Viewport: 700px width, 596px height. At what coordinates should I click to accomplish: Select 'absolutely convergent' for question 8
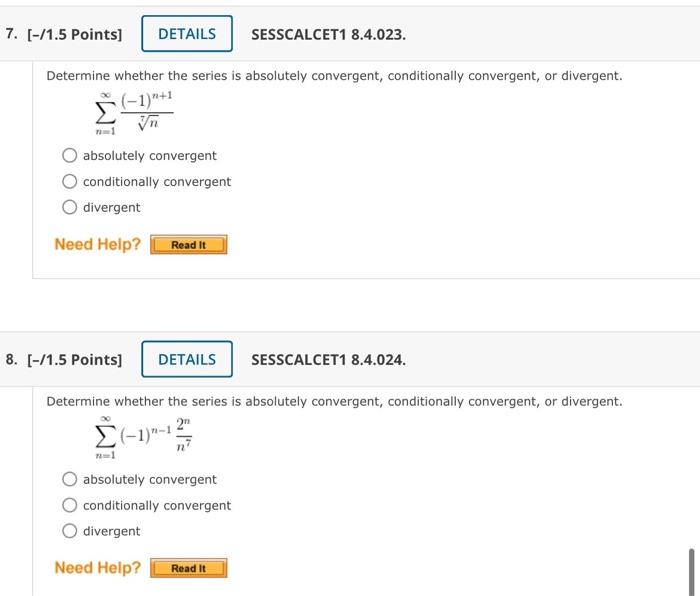pos(70,480)
